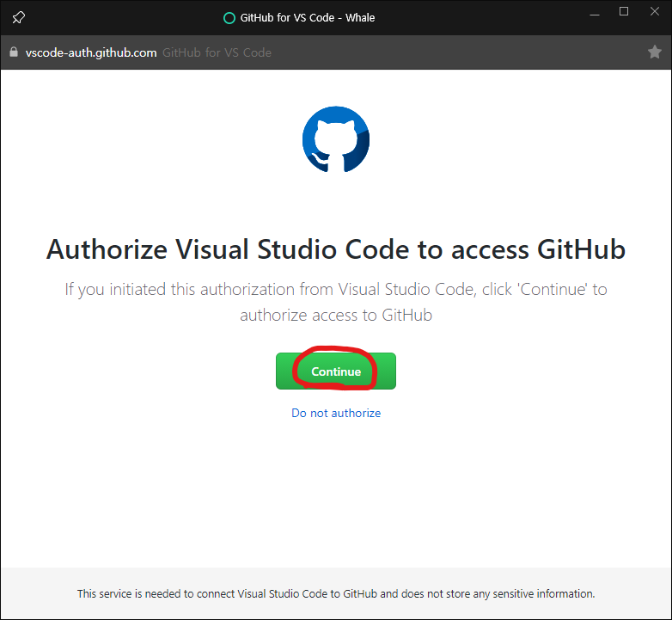Image resolution: width=672 pixels, height=620 pixels.
Task: Bookmark the page with the star icon
Action: 655,52
